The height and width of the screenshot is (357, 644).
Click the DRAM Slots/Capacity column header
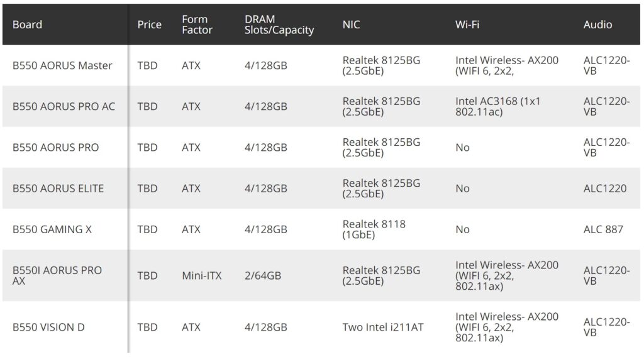coord(279,25)
